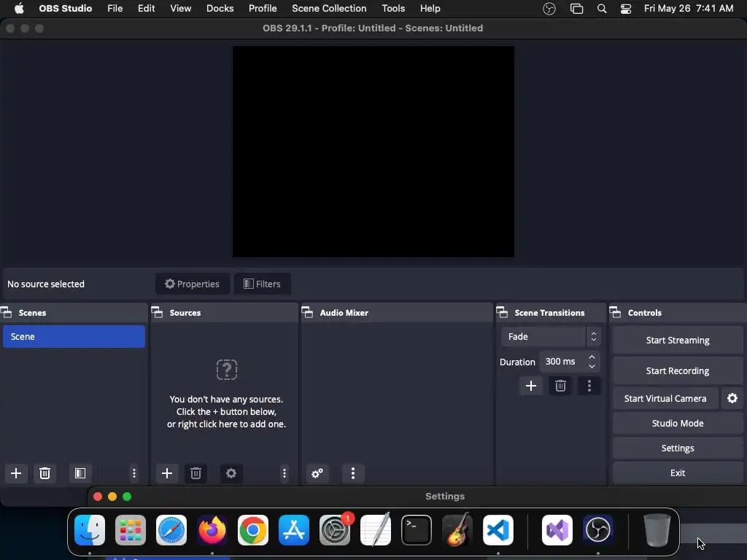747x560 pixels.
Task: Click the black preview canvas
Action: (373, 152)
